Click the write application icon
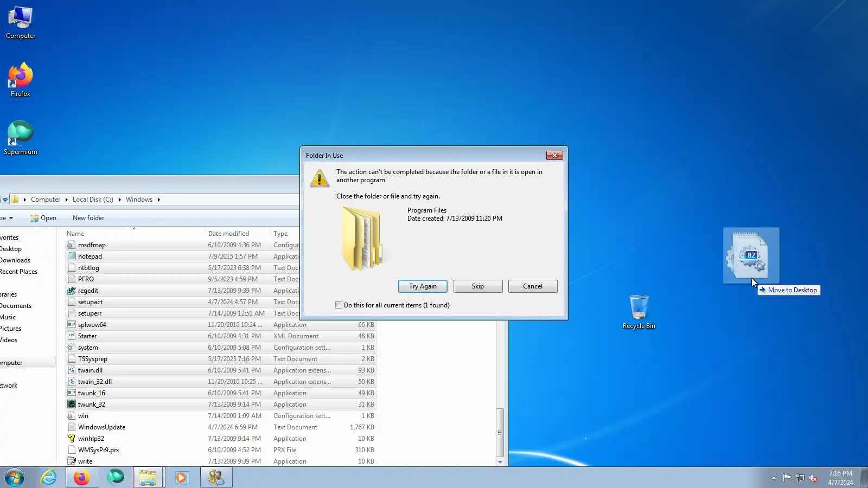Image resolution: width=868 pixels, height=488 pixels. (72, 461)
